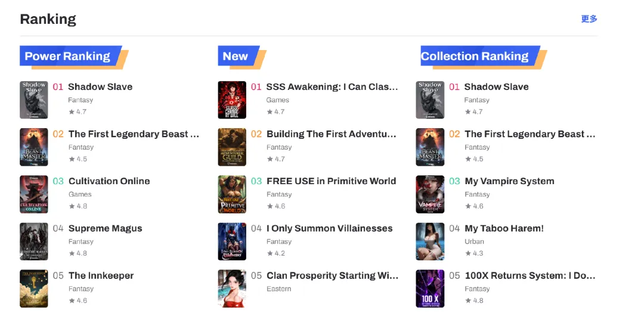Switch to the Power Ranking tab
644x317 pixels.
[67, 57]
